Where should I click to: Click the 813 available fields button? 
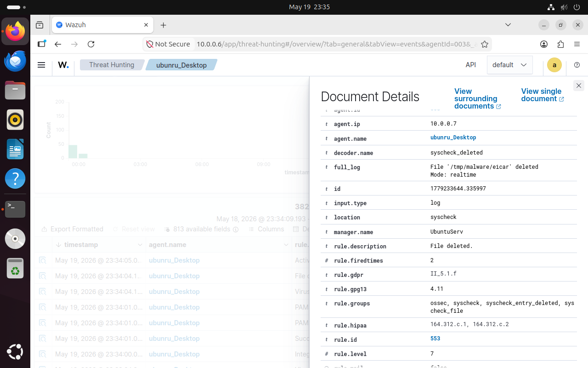[x=198, y=229]
